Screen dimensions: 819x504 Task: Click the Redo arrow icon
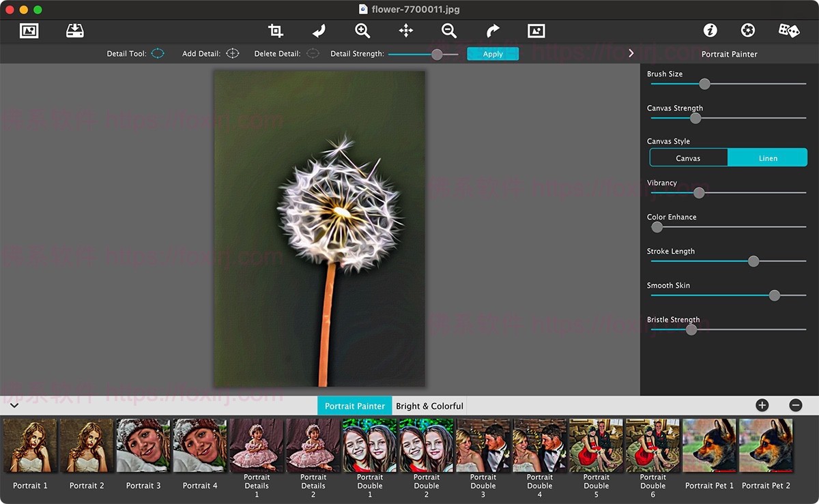pyautogui.click(x=492, y=31)
